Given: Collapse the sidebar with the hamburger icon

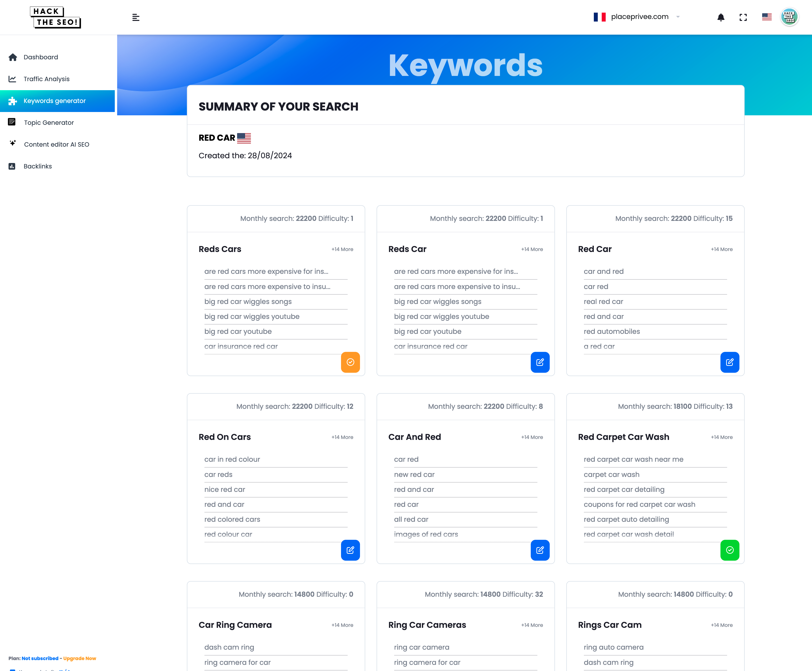Looking at the screenshot, I should click(x=136, y=17).
